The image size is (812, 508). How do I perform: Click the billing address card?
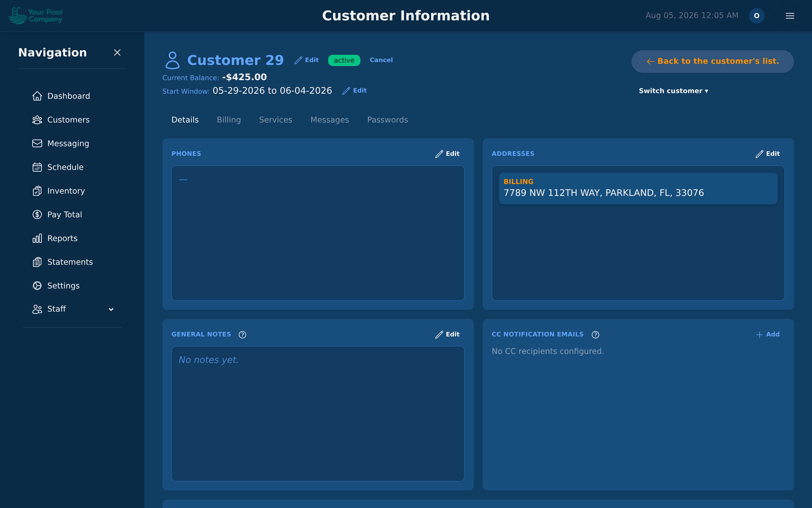click(x=638, y=189)
